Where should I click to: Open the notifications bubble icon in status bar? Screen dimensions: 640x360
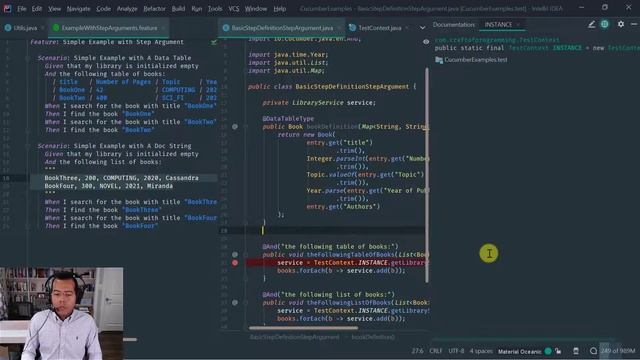[593, 351]
